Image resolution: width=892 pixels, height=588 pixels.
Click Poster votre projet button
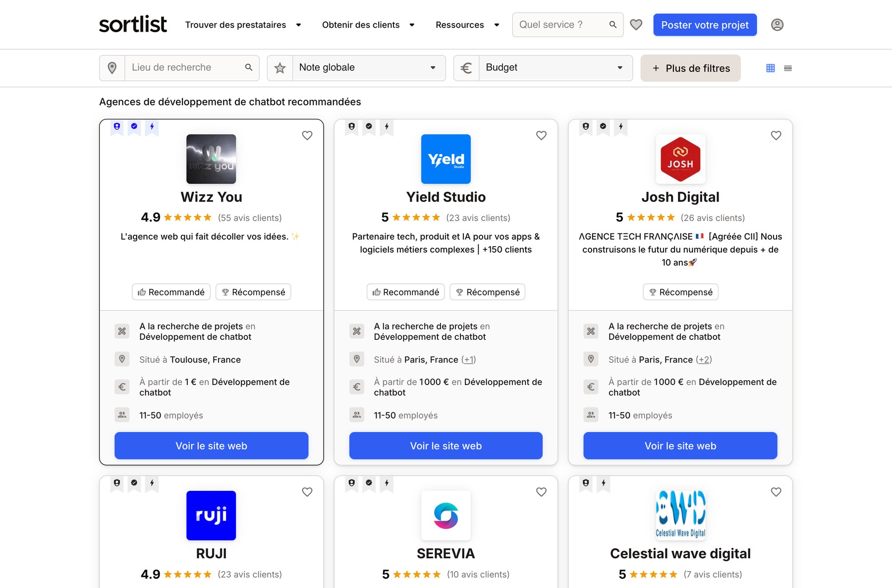coord(705,25)
